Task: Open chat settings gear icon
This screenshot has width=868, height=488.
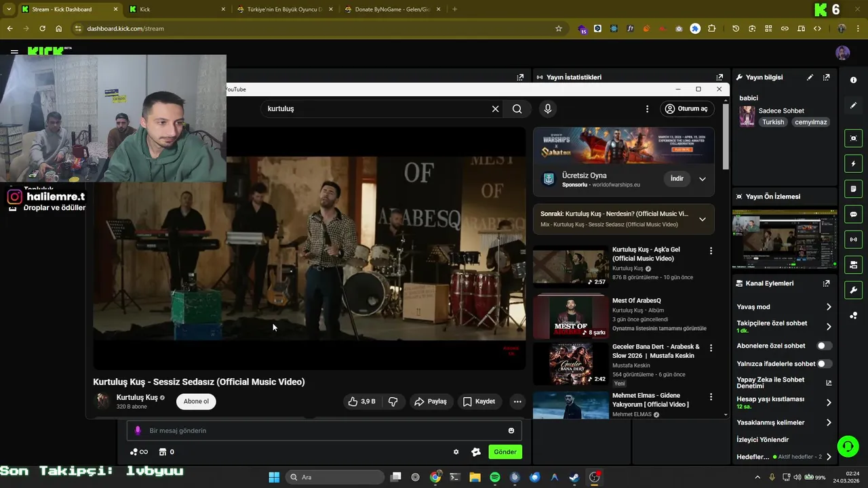Action: pyautogui.click(x=456, y=452)
